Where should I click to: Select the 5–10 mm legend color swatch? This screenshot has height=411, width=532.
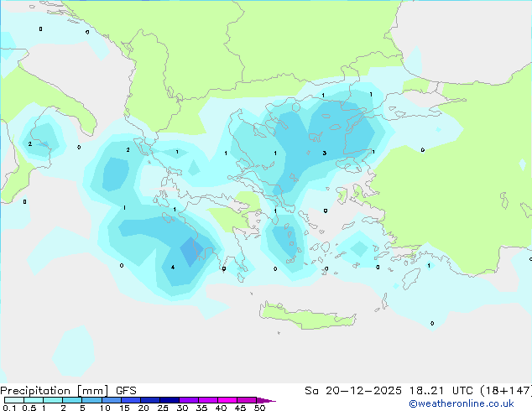tap(91, 400)
